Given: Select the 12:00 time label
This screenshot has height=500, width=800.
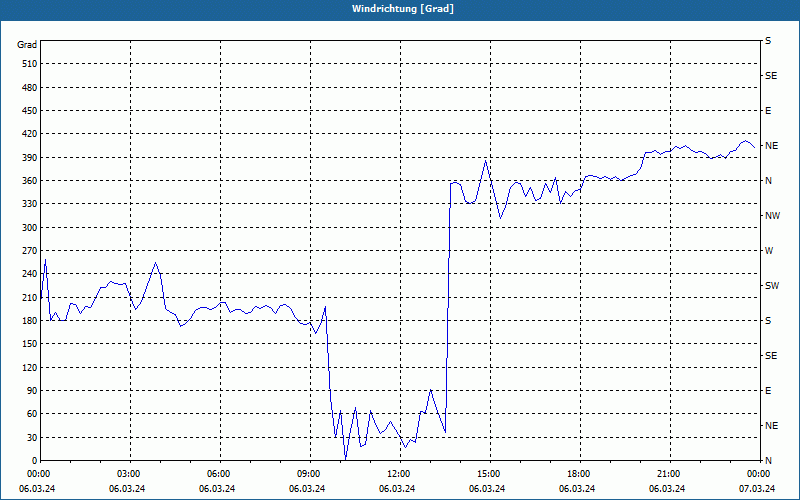Looking at the screenshot, I should pos(401,474).
